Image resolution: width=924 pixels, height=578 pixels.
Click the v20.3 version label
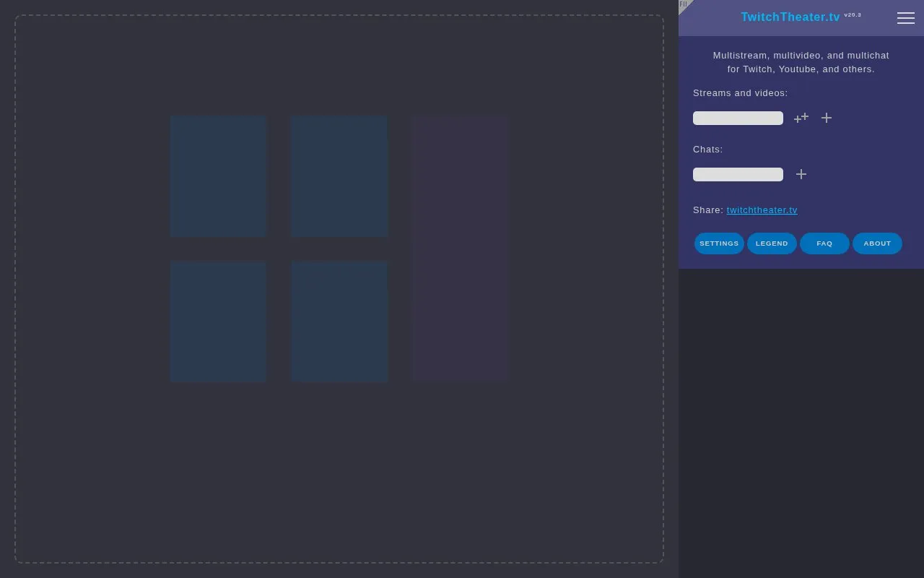[x=853, y=14]
